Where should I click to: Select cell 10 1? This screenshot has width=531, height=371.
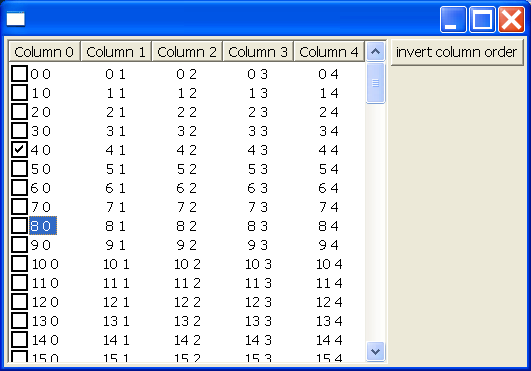pyautogui.click(x=116, y=264)
